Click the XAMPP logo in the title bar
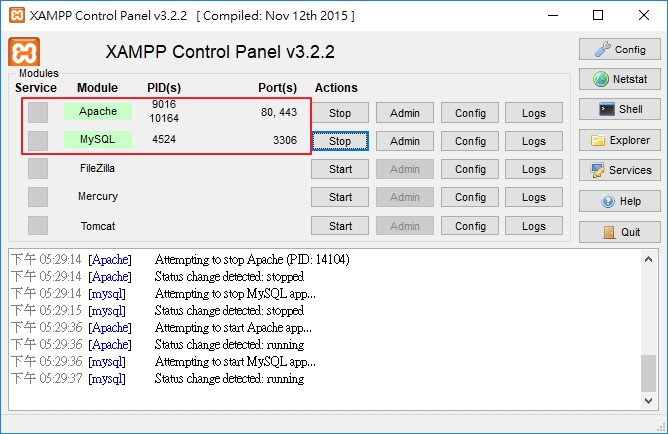Viewport: 668px width, 434px height. click(x=17, y=15)
